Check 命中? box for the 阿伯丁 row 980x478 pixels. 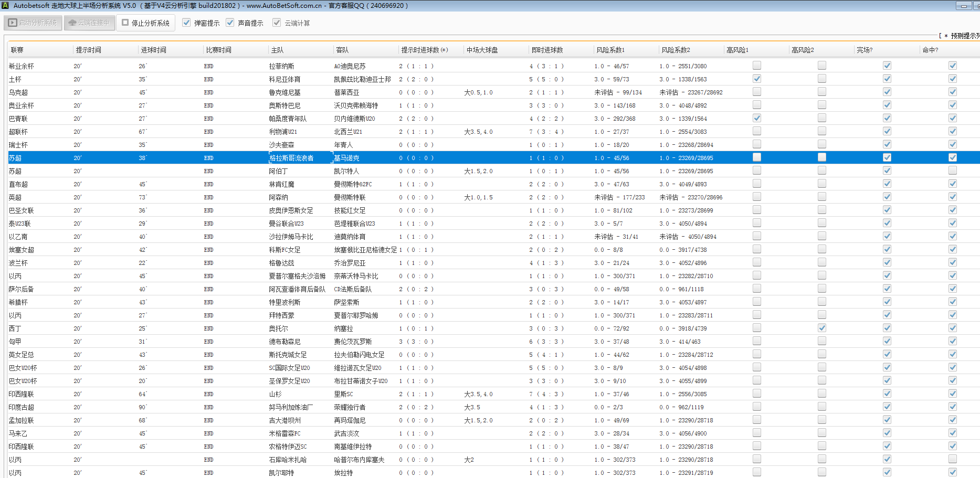[953, 171]
